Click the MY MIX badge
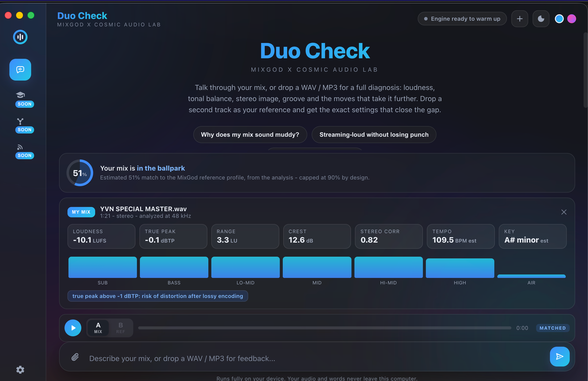Screen dimensions: 588x381 [x=81, y=212]
